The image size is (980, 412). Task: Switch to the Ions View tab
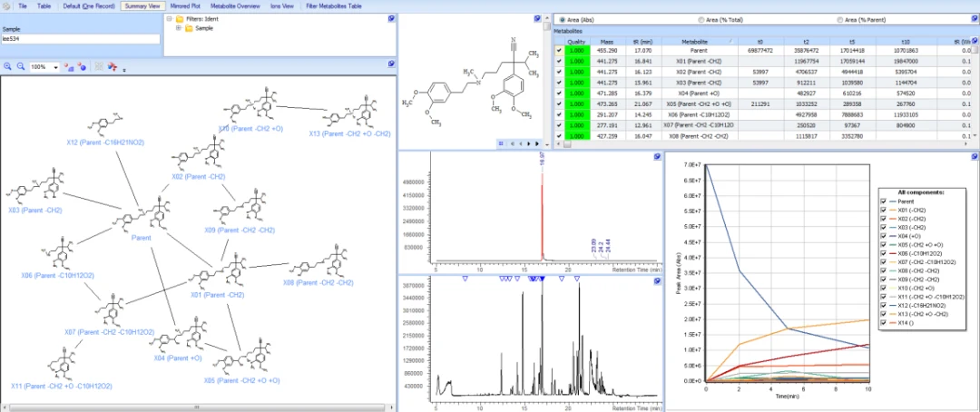(282, 6)
